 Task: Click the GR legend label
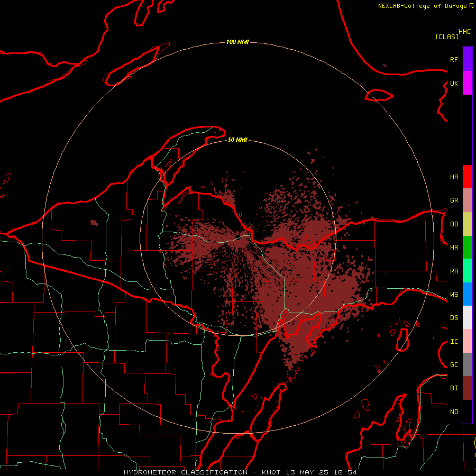[454, 200]
